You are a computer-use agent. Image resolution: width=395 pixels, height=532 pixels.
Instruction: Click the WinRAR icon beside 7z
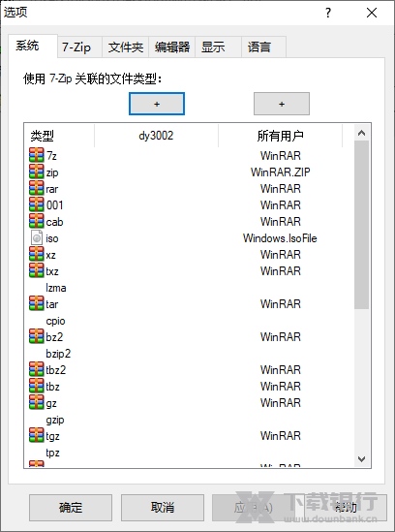36,155
